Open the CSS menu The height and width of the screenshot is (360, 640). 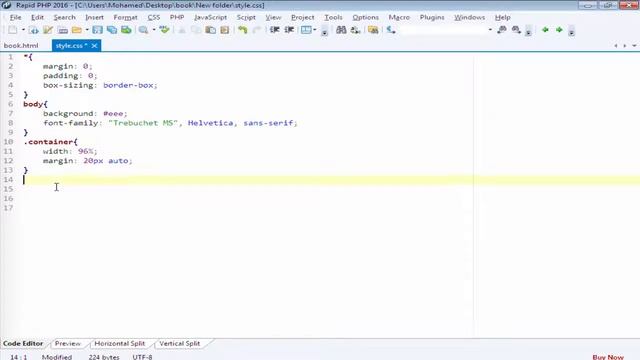click(153, 18)
